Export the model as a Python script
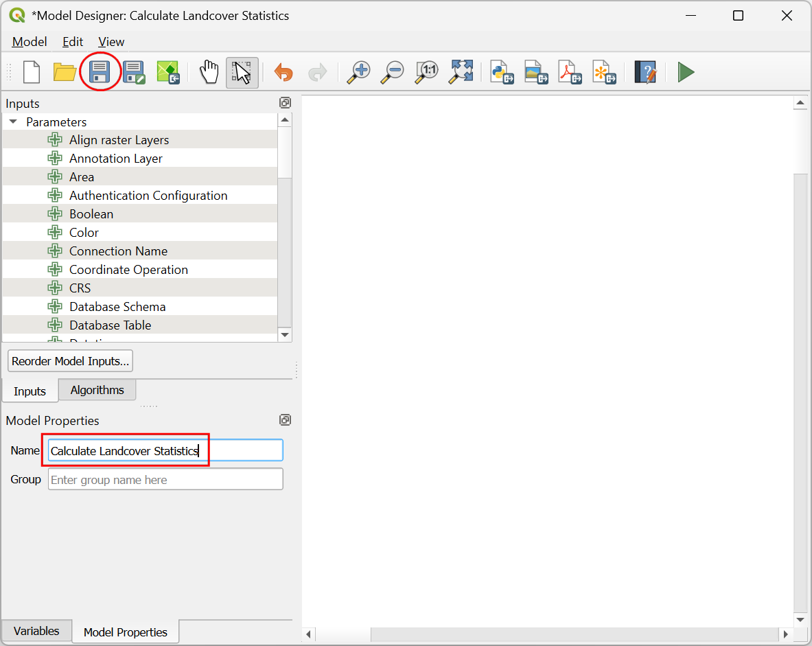 pyautogui.click(x=502, y=72)
